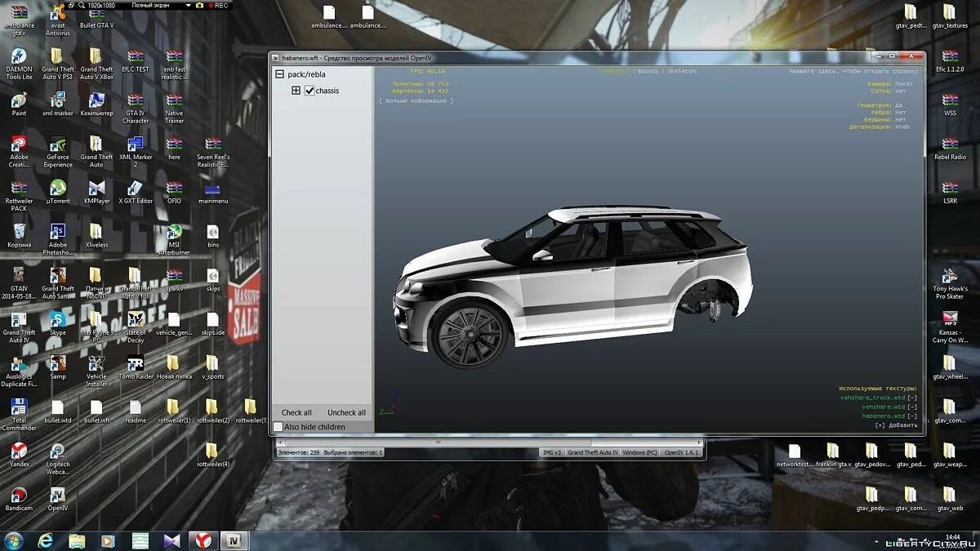Screen dimensions: 980x551
Task: Expand the Больше информации section
Action: pos(416,100)
